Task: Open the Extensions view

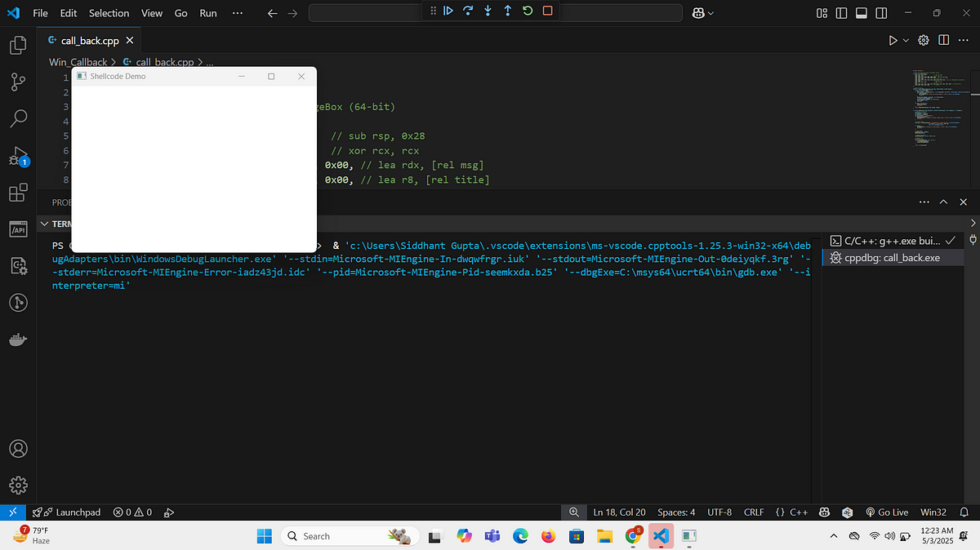Action: pyautogui.click(x=18, y=193)
